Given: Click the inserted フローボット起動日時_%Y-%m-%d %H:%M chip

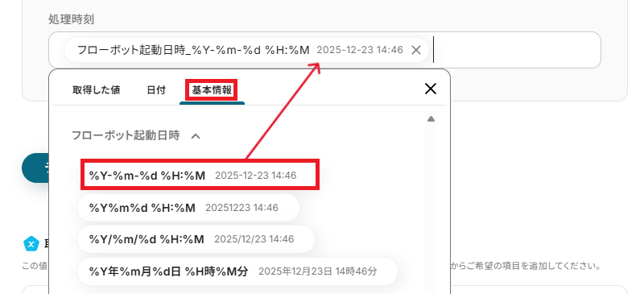Looking at the screenshot, I should pyautogui.click(x=246, y=50).
